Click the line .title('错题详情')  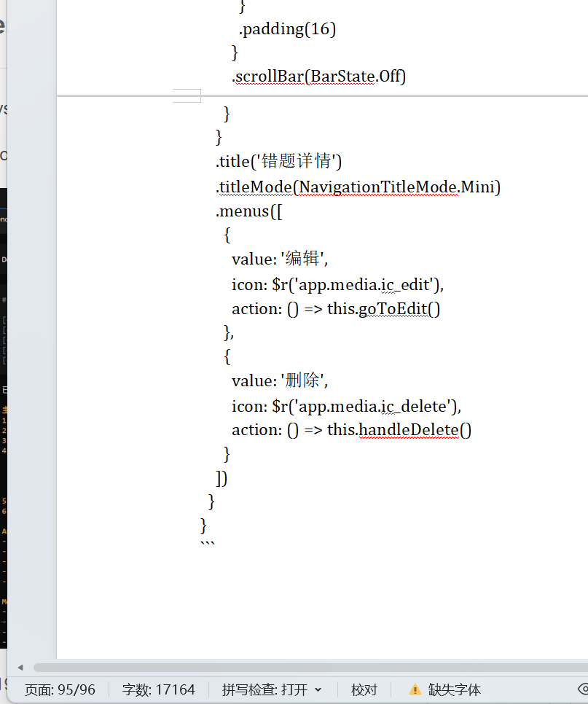[279, 161]
